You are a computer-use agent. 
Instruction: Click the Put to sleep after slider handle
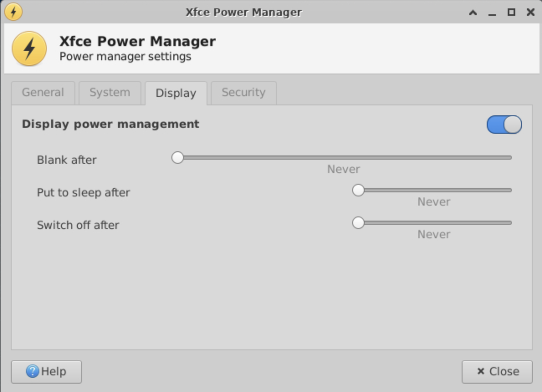point(358,190)
